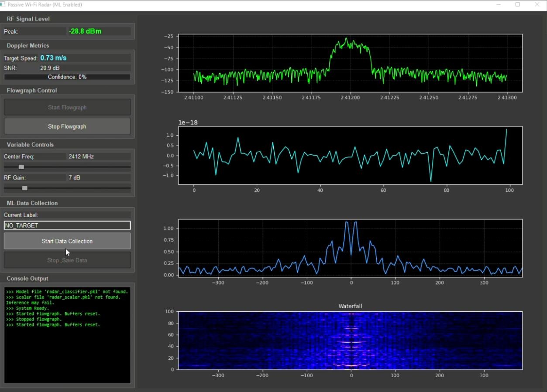The height and width of the screenshot is (392, 547).
Task: Click the Flowgraph Control heading
Action: 32,90
